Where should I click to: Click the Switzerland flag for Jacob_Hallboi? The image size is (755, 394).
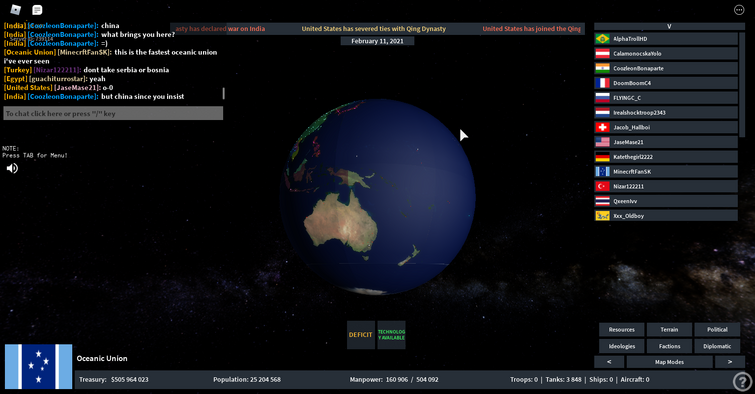602,127
